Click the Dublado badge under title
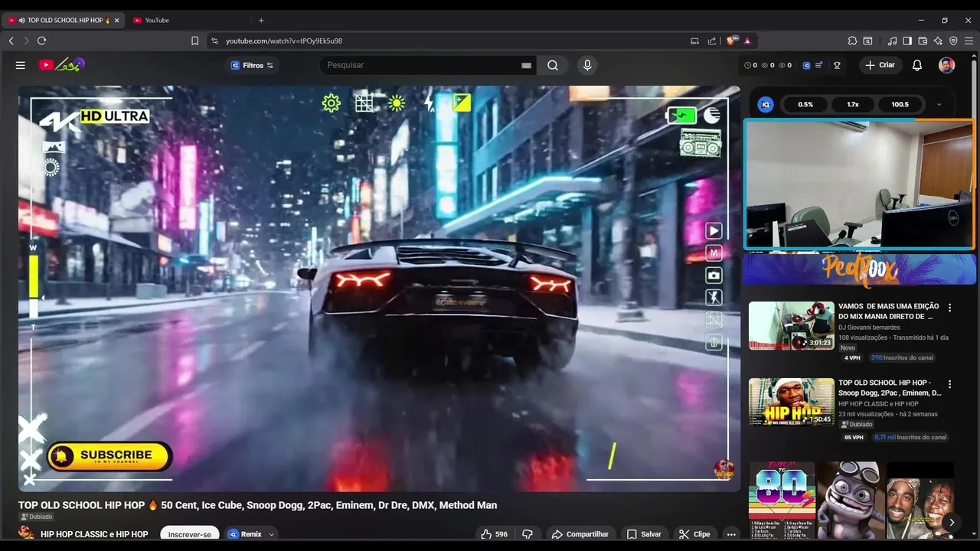Screen dimensions: 980x551 (36, 517)
